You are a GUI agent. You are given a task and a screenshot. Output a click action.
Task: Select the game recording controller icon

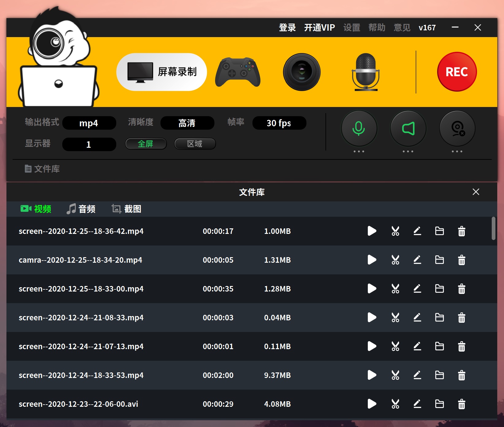point(238,72)
